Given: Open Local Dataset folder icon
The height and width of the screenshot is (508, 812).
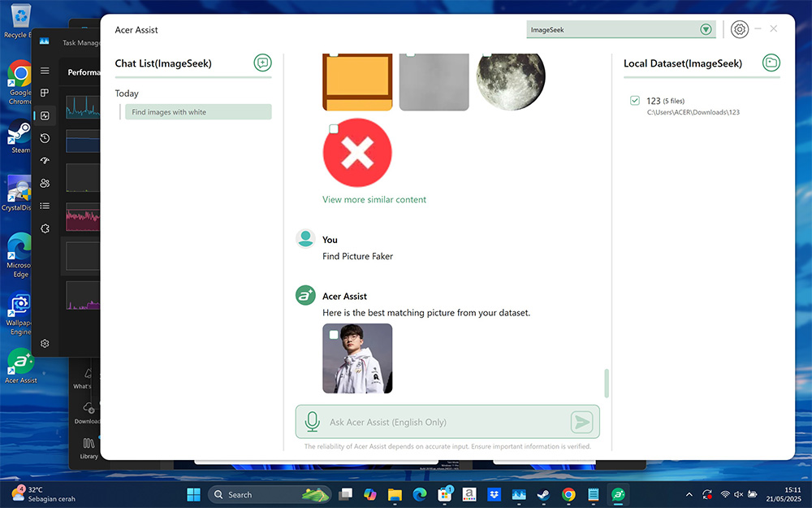Looking at the screenshot, I should point(771,63).
